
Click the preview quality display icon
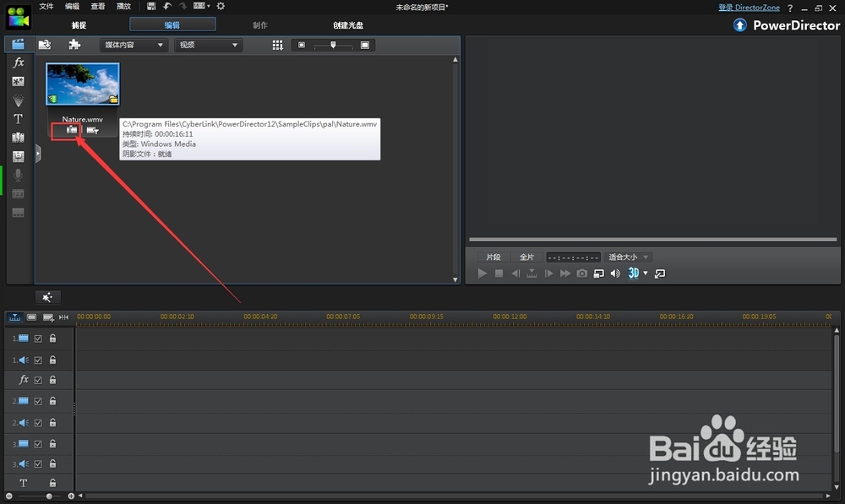[x=599, y=274]
